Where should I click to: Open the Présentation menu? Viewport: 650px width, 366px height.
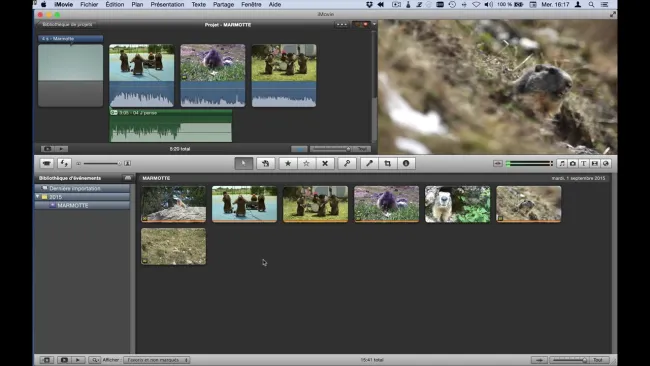point(167,5)
